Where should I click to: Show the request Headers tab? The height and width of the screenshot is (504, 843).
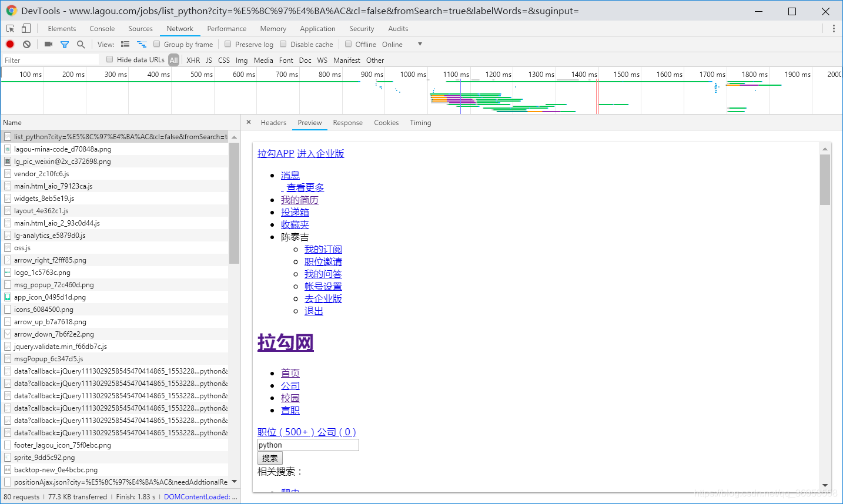coord(273,122)
